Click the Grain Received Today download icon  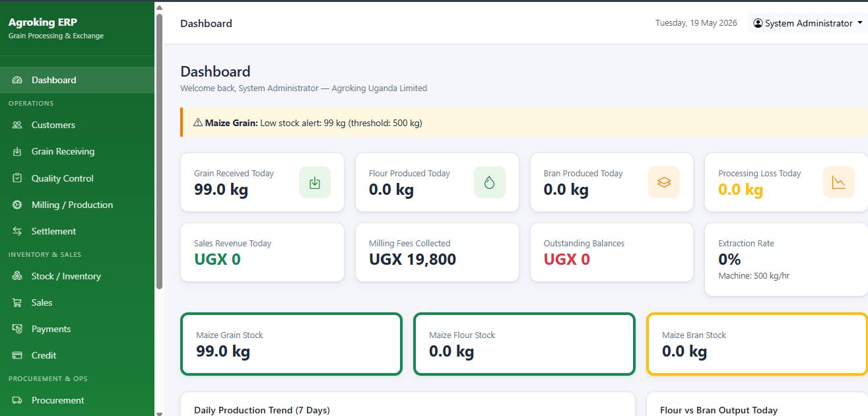click(x=315, y=182)
